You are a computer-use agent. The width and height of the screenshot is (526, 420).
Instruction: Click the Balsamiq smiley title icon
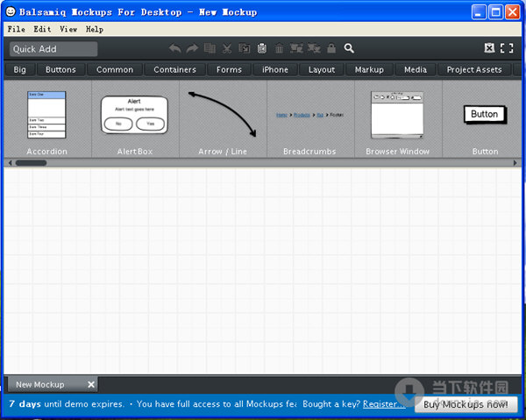point(11,11)
